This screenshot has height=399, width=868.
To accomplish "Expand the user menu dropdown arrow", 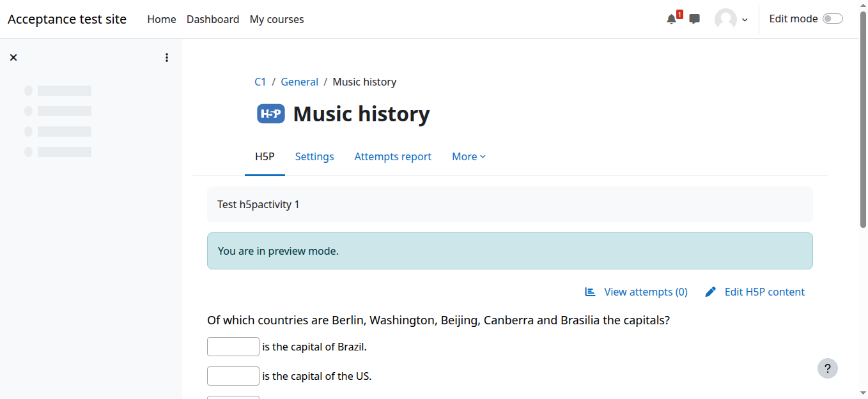I will (x=745, y=20).
